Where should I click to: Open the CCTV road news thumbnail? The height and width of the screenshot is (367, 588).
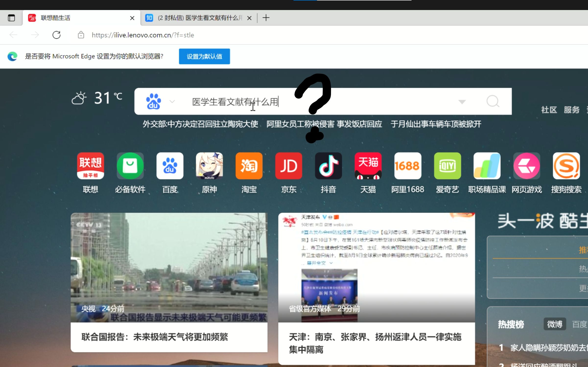click(x=169, y=267)
